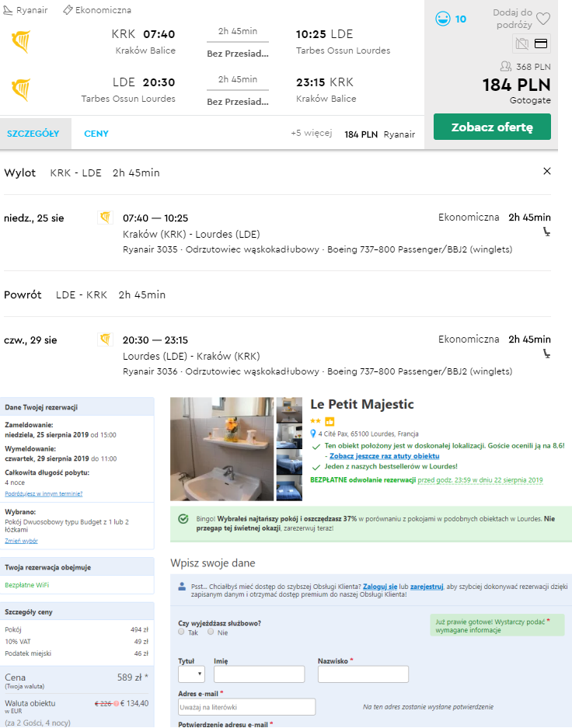
Task: Click Ryanair 3035 flight number text
Action: [x=150, y=249]
